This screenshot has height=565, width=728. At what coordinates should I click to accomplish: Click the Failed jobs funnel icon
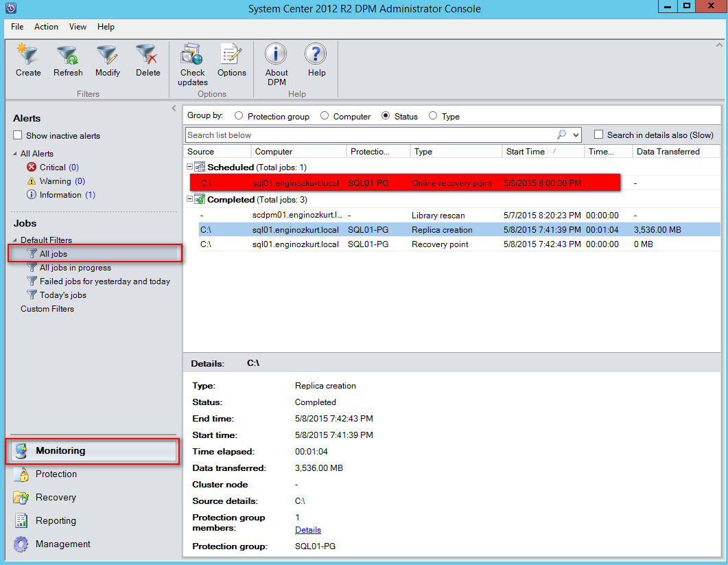click(32, 281)
